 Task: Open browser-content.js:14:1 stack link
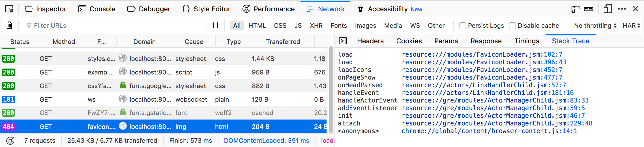pos(490,131)
